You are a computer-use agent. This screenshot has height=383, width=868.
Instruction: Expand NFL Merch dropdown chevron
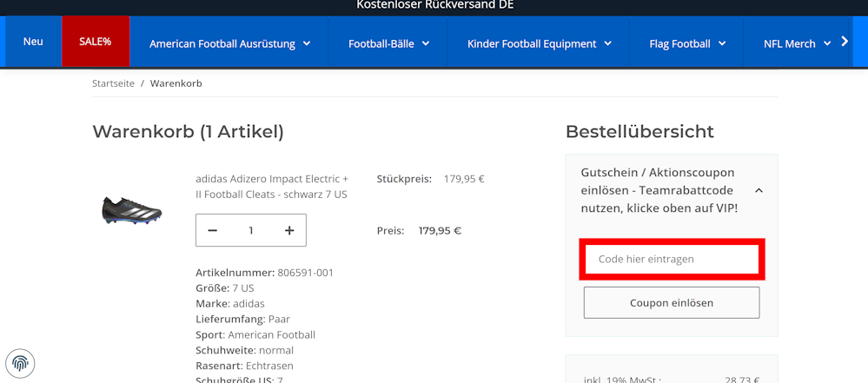click(827, 43)
